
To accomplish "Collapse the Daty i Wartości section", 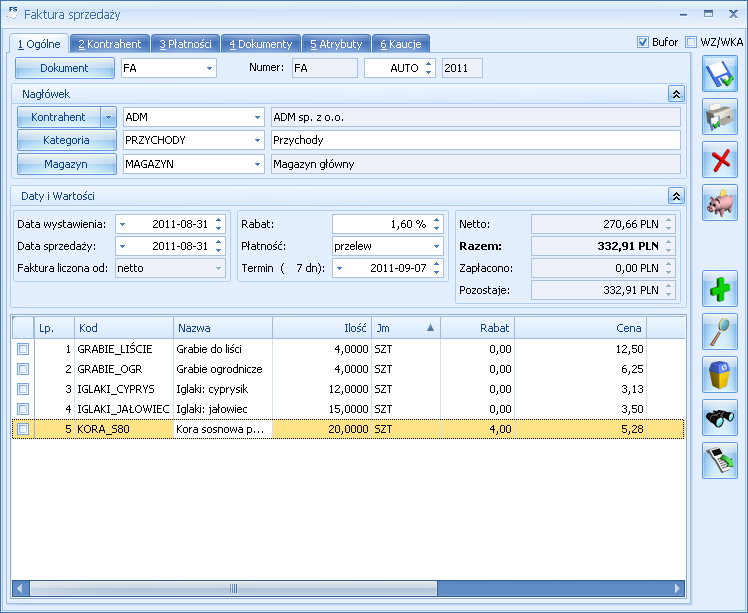I will 676,196.
